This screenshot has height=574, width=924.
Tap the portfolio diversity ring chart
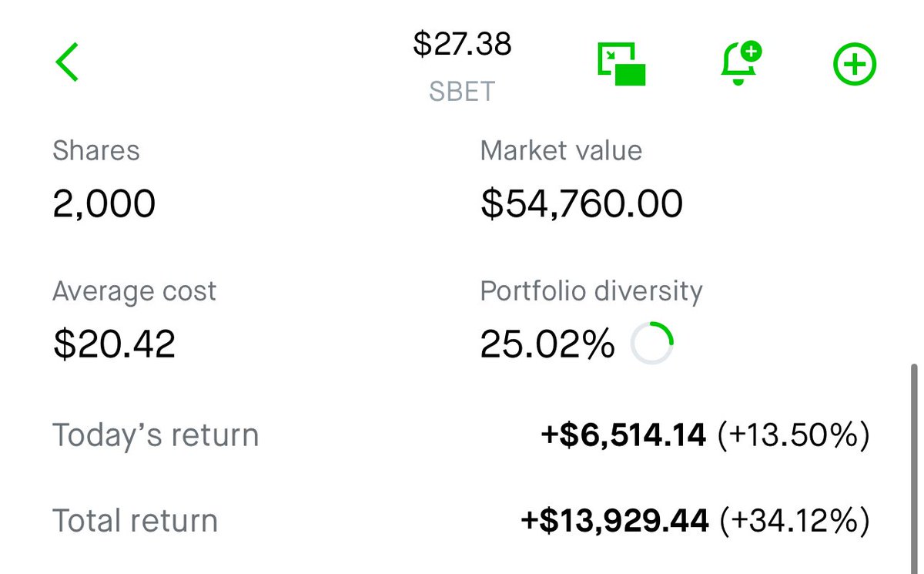651,343
